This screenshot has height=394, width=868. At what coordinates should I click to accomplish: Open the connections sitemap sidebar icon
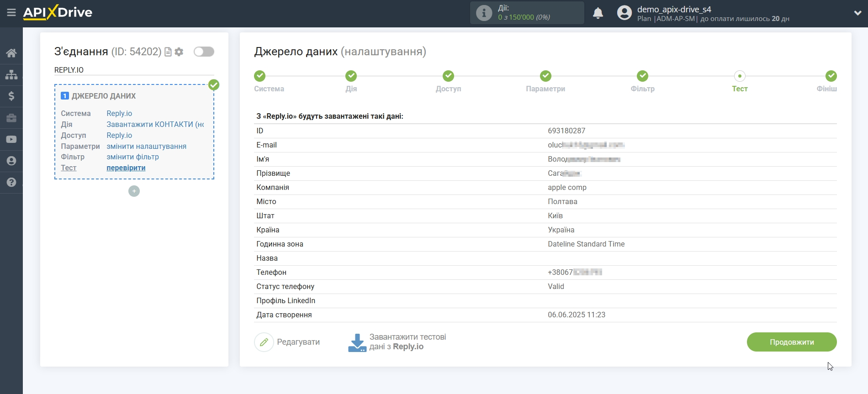click(11, 74)
